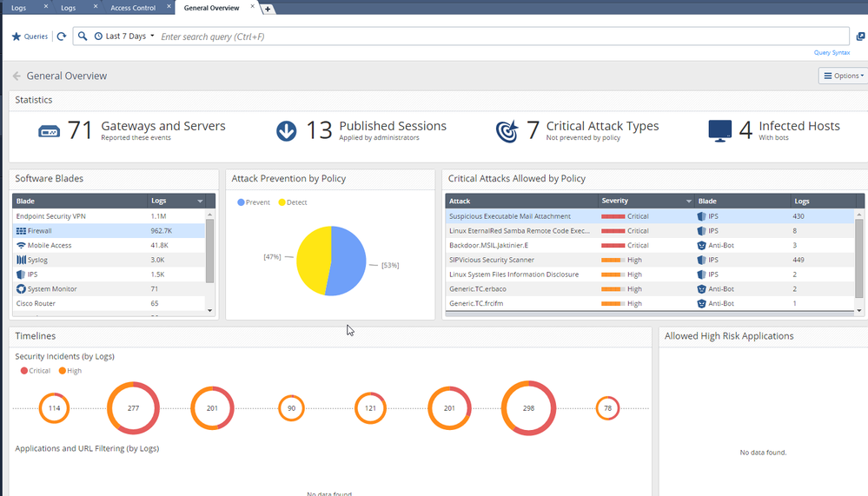This screenshot has width=868, height=496.
Task: Open the Last 7 Days time dropdown
Action: tap(125, 36)
